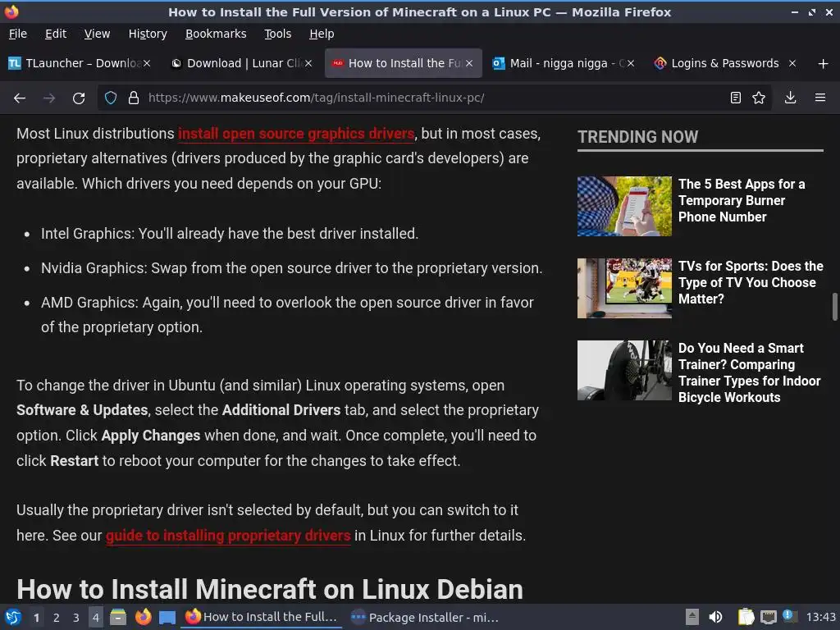The height and width of the screenshot is (630, 840).
Task: Open the Firefox downloads panel
Action: point(790,98)
